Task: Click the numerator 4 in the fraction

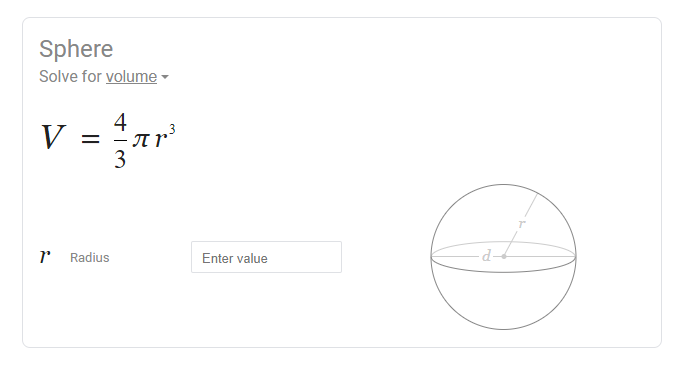Action: (120, 122)
